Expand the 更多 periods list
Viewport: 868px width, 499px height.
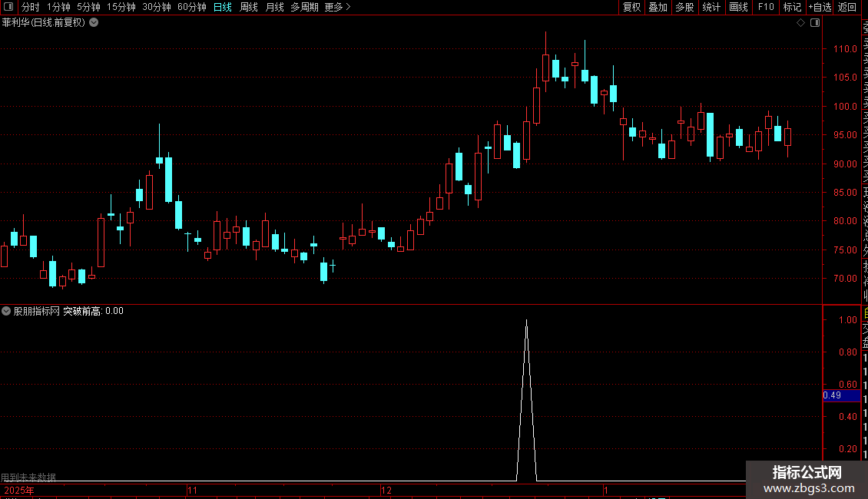tap(337, 7)
